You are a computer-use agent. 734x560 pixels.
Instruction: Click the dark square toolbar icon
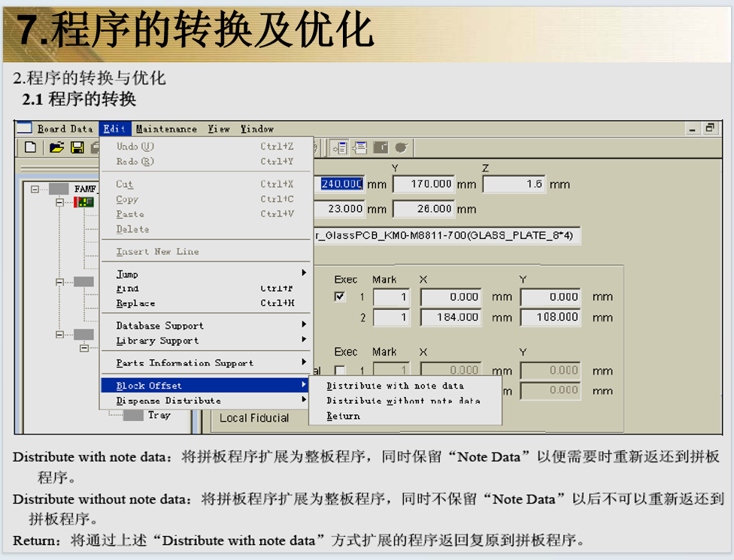click(x=381, y=148)
